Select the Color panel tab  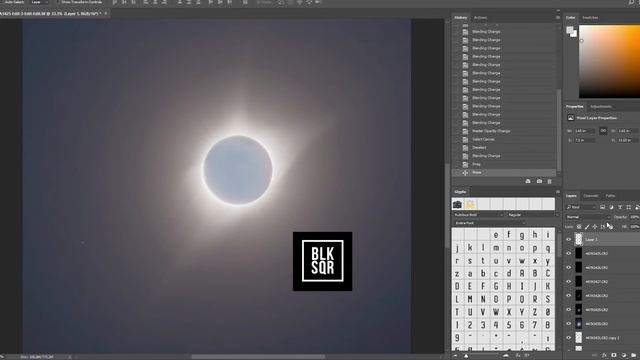point(570,18)
